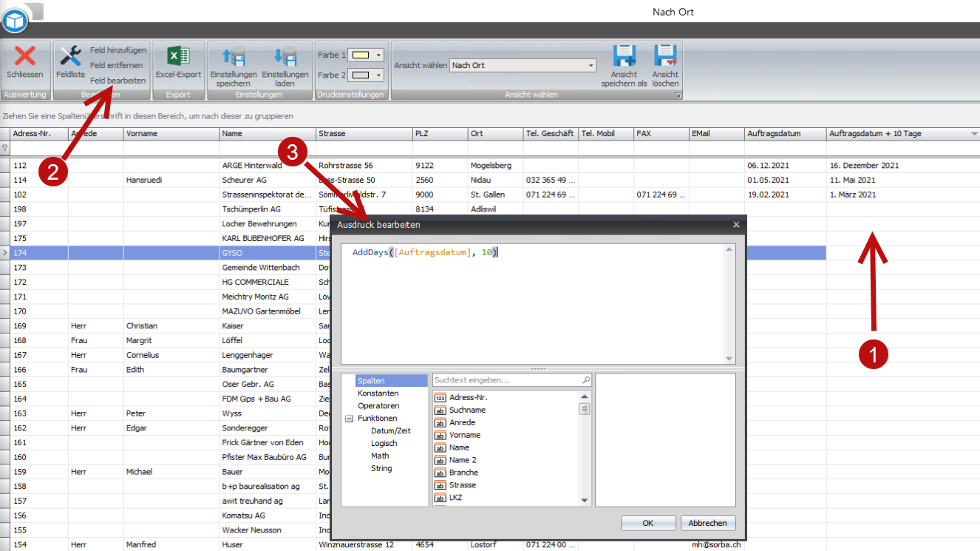Click Ansicht speichern als icon

pyautogui.click(x=624, y=57)
